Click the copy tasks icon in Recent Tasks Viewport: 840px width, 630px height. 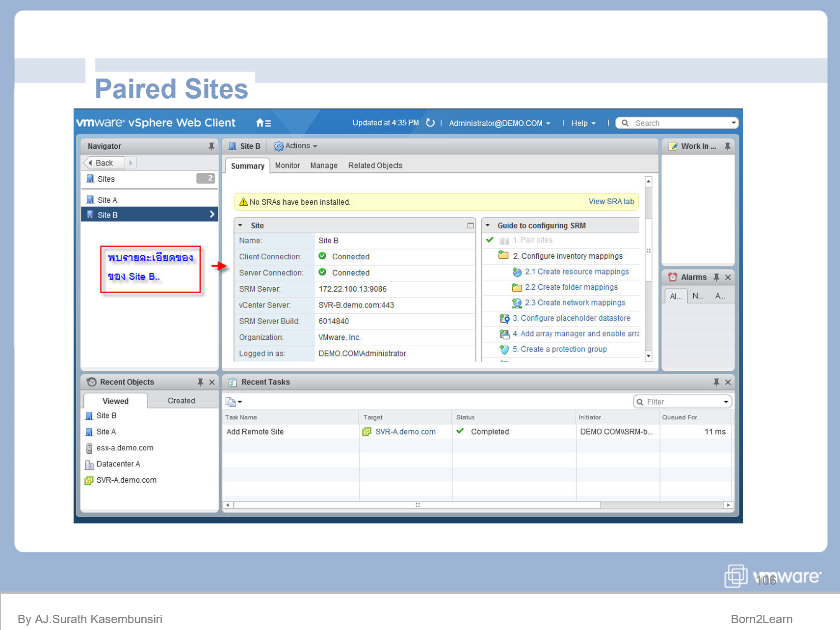[x=231, y=401]
